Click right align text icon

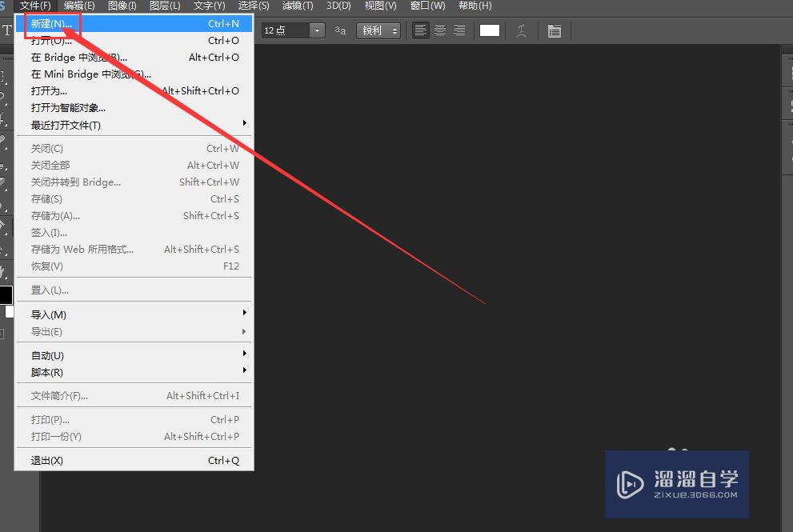pos(459,30)
